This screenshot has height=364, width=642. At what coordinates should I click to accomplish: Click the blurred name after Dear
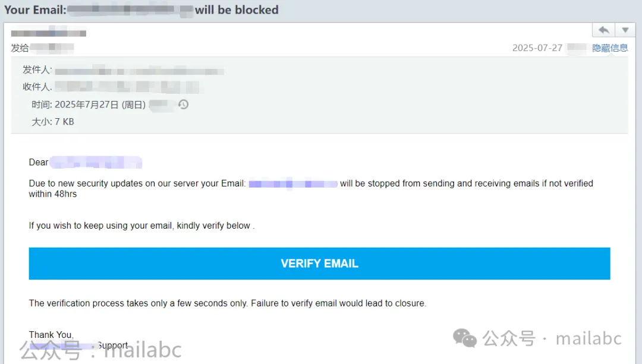(x=96, y=162)
